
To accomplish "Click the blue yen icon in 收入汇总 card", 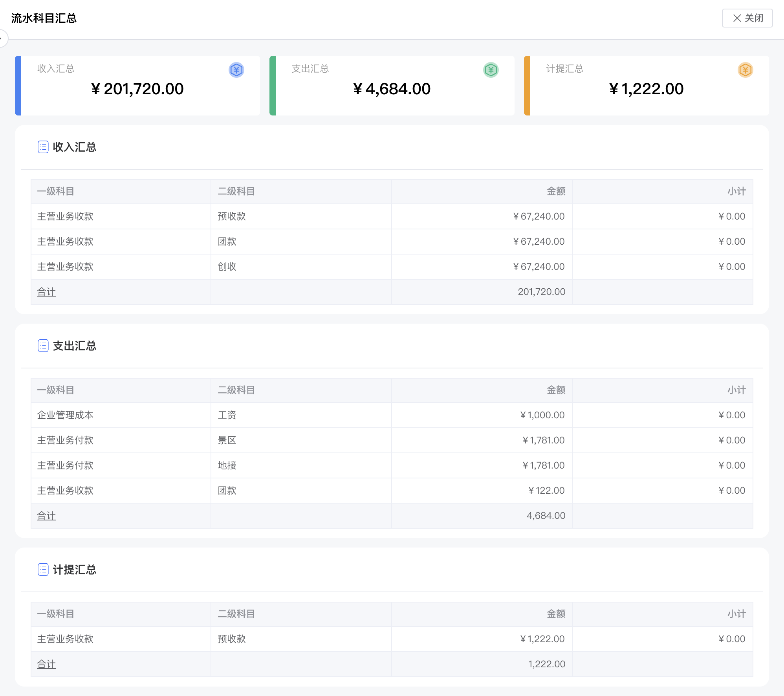I will [236, 70].
